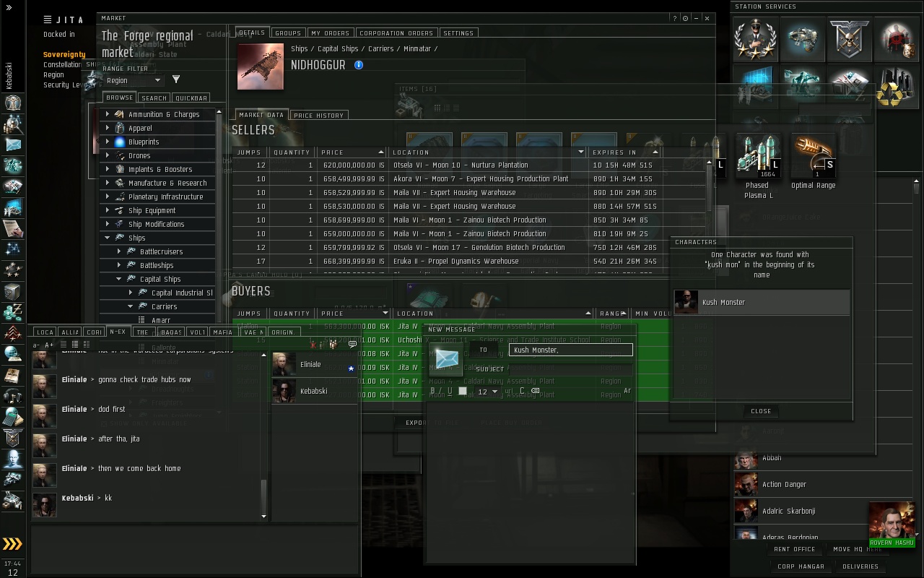Open People & Places magnifier icon in sidebar

click(x=12, y=124)
